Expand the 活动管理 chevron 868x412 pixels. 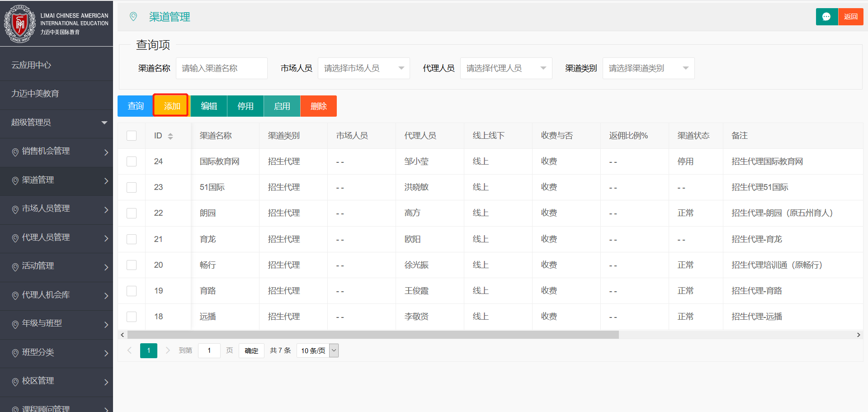click(x=106, y=267)
